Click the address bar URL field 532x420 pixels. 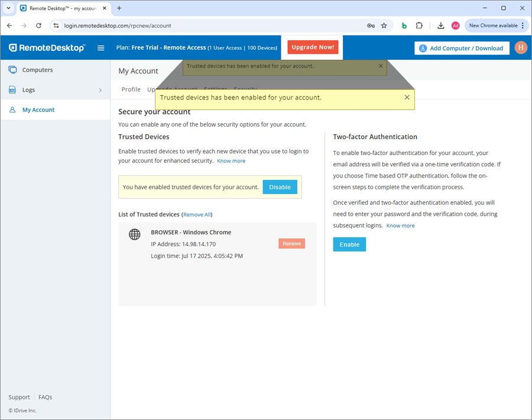pos(207,26)
